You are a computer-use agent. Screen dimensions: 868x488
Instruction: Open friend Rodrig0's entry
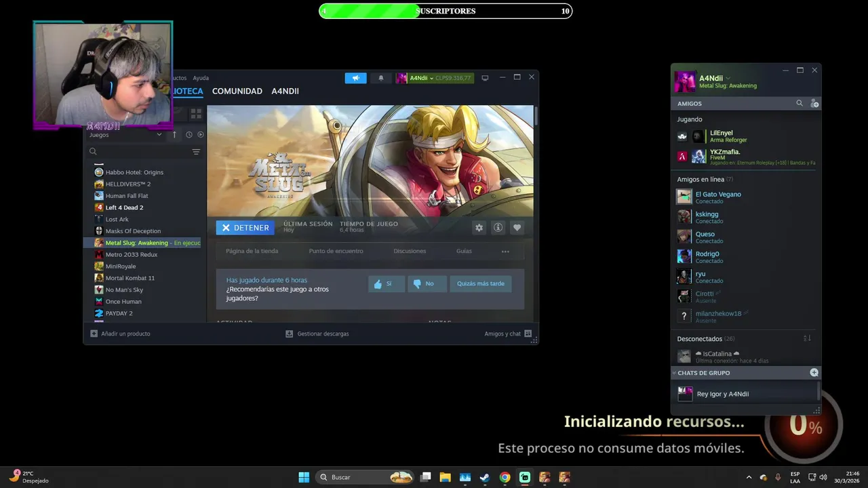coord(746,257)
